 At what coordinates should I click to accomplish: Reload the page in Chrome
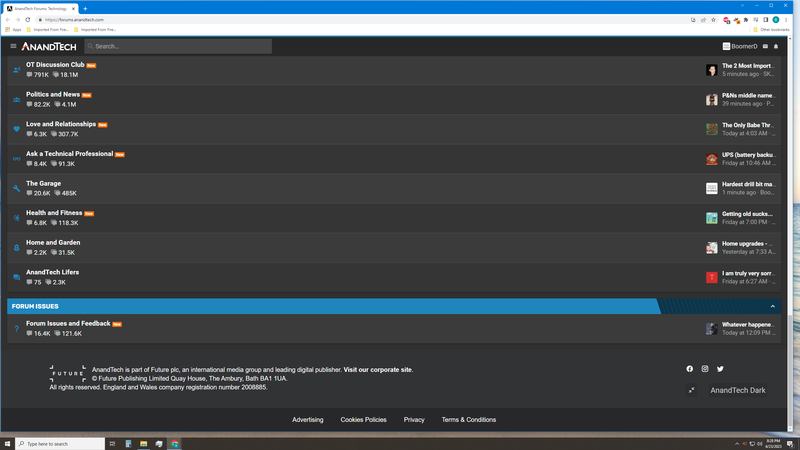pos(28,20)
